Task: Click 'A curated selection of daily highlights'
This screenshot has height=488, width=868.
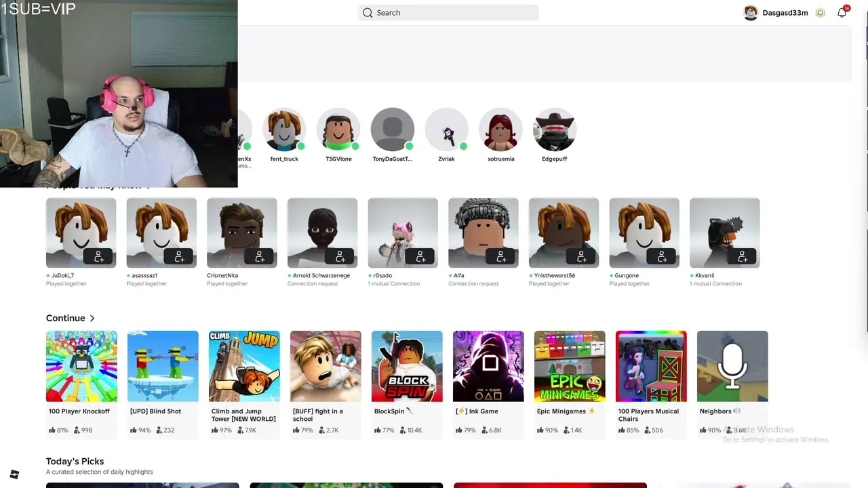Action: (x=100, y=472)
